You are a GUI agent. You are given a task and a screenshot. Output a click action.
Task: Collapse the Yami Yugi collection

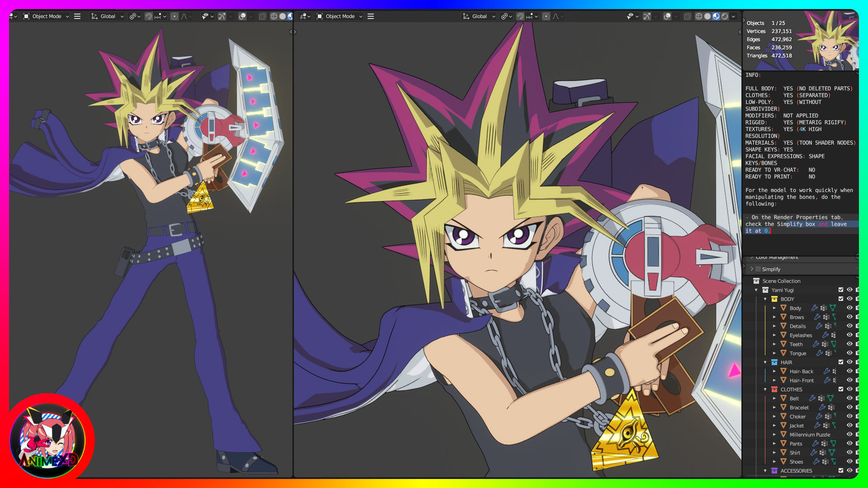[x=756, y=290]
